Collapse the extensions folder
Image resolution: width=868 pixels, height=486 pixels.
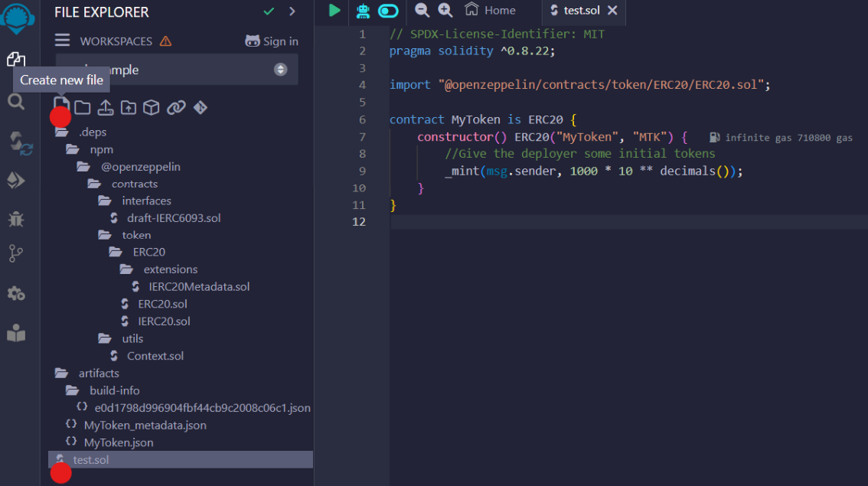pos(159,269)
